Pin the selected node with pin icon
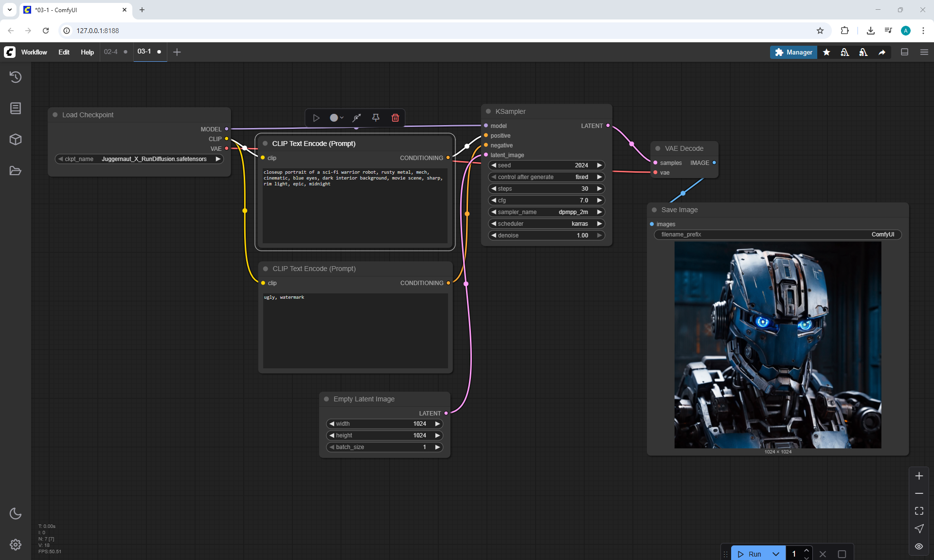 (x=376, y=118)
